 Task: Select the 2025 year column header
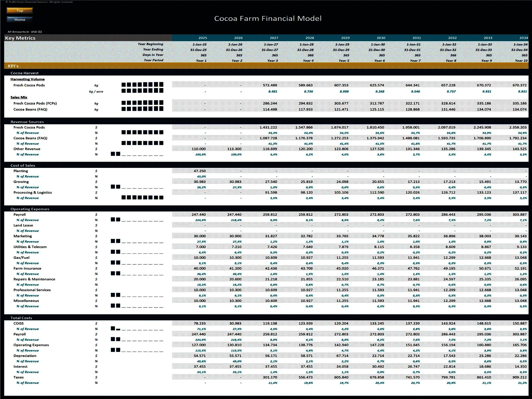(203, 38)
